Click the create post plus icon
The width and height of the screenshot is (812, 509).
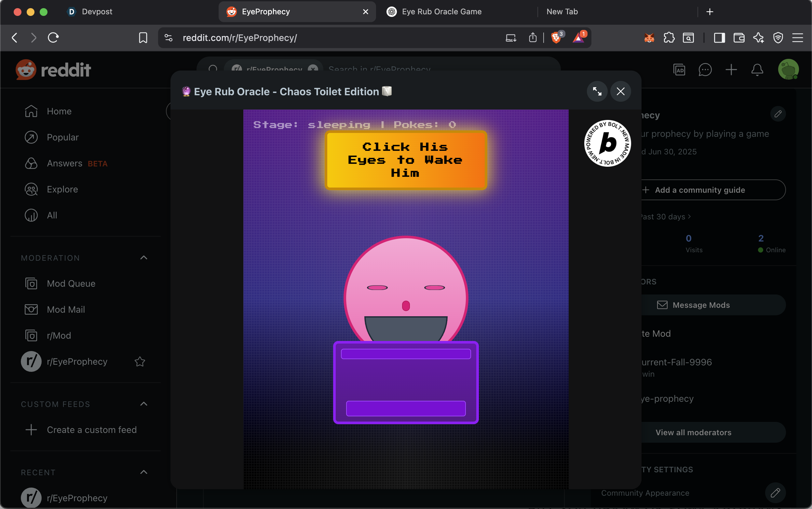[x=731, y=70]
